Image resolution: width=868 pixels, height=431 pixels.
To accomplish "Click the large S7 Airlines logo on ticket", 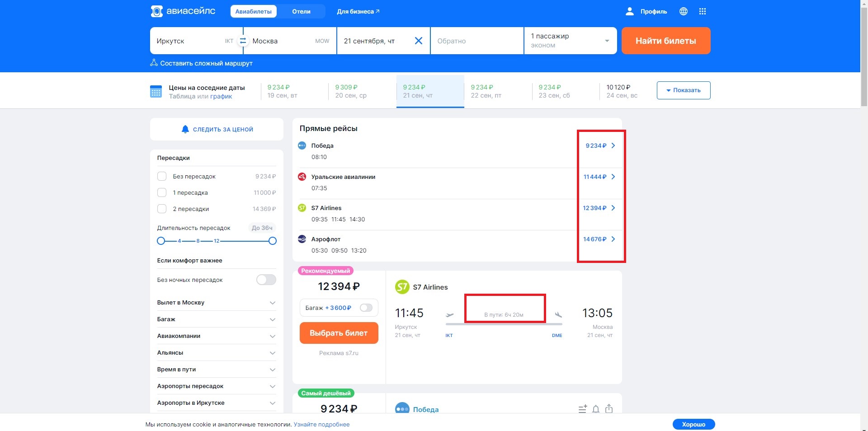I will pos(402,287).
